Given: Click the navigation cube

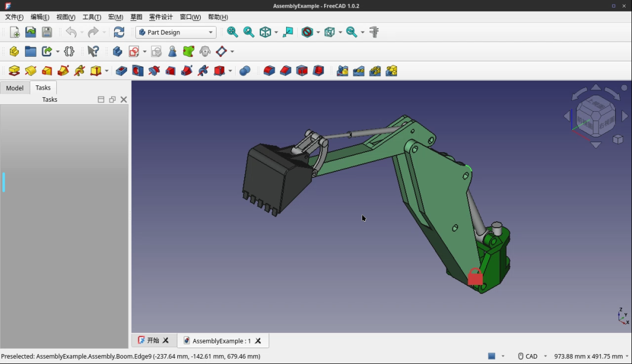Looking at the screenshot, I should click(595, 115).
